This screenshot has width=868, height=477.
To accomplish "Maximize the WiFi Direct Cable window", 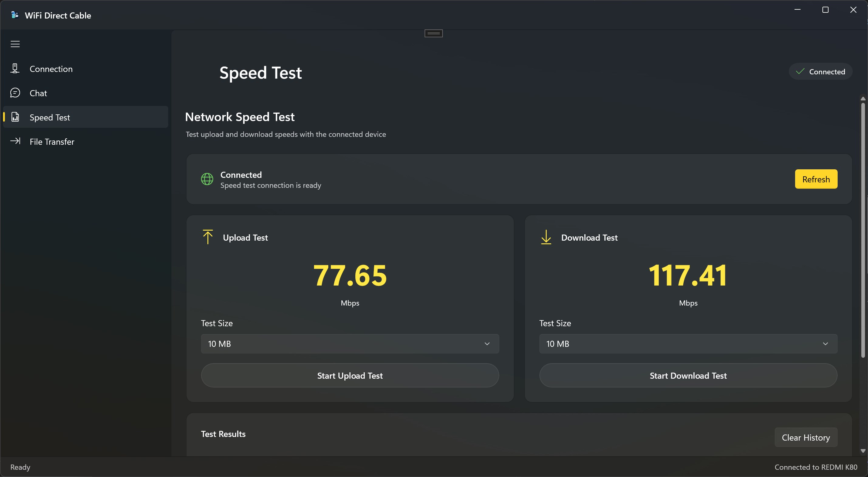I will tap(825, 10).
